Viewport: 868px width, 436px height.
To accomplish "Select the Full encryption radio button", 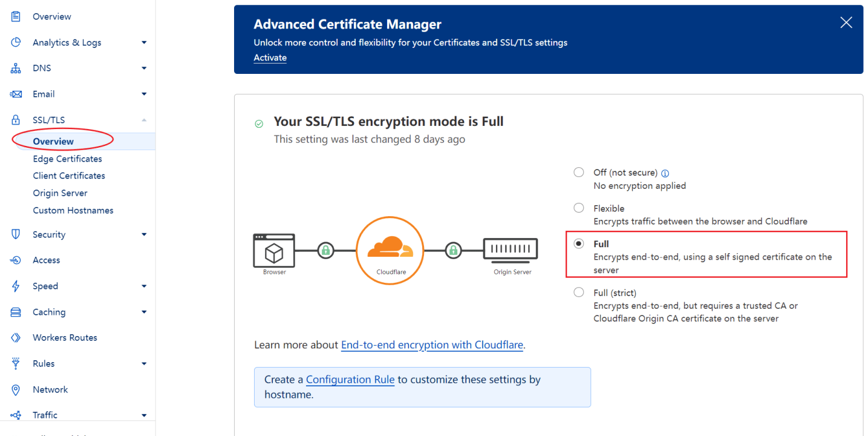I will pos(579,243).
